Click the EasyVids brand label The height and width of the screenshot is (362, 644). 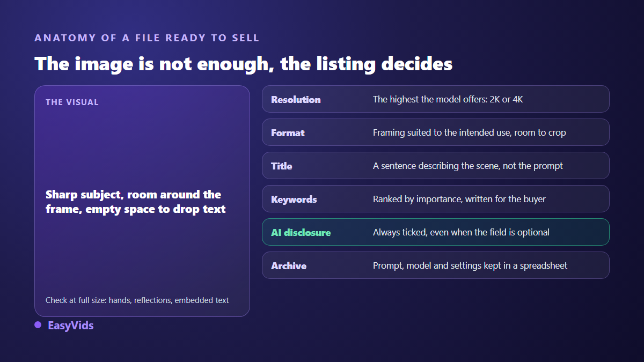(x=70, y=325)
